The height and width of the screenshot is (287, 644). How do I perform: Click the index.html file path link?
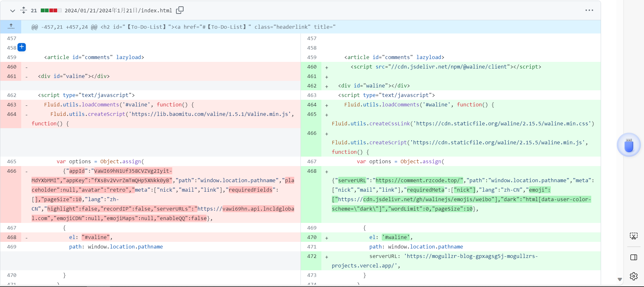click(118, 10)
